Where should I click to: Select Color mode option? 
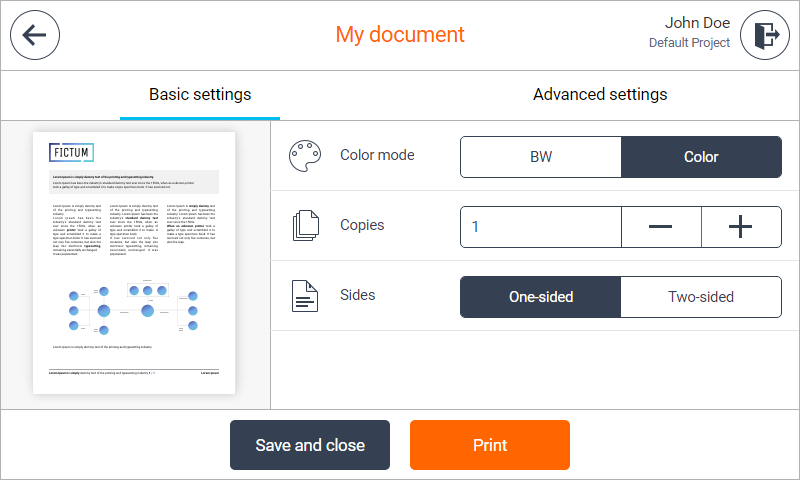[x=701, y=157]
